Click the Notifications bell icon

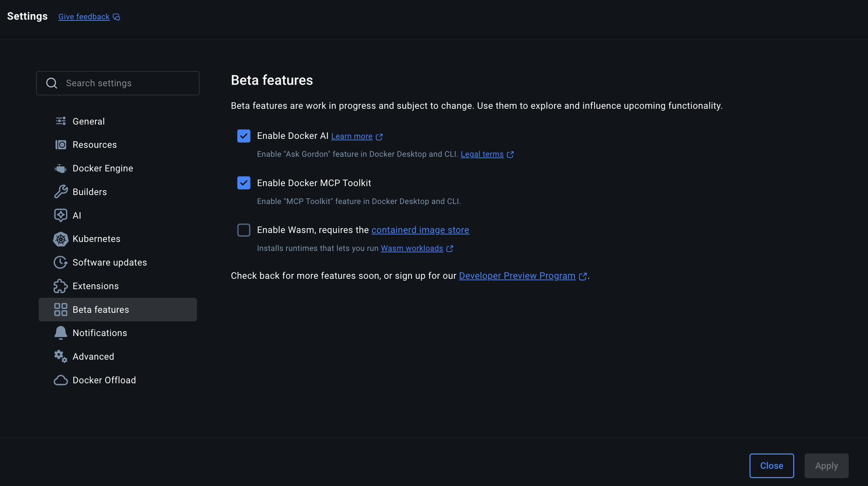coord(61,333)
